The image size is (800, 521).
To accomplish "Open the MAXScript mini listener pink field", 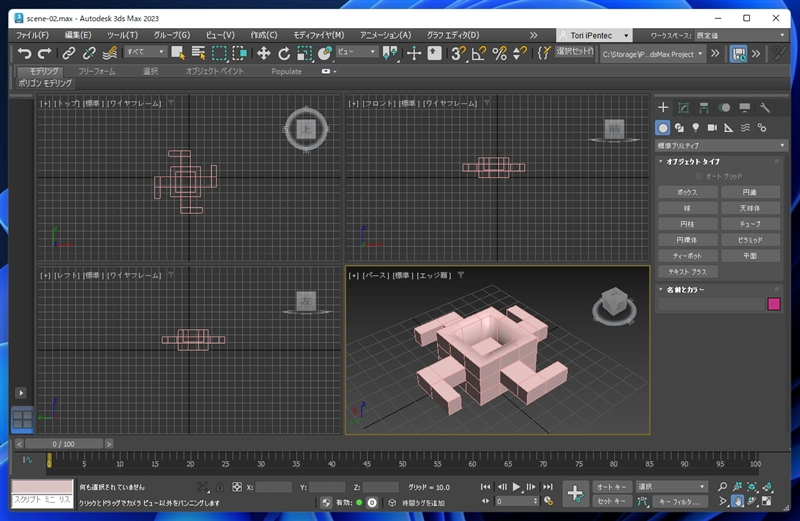I will pos(43,486).
